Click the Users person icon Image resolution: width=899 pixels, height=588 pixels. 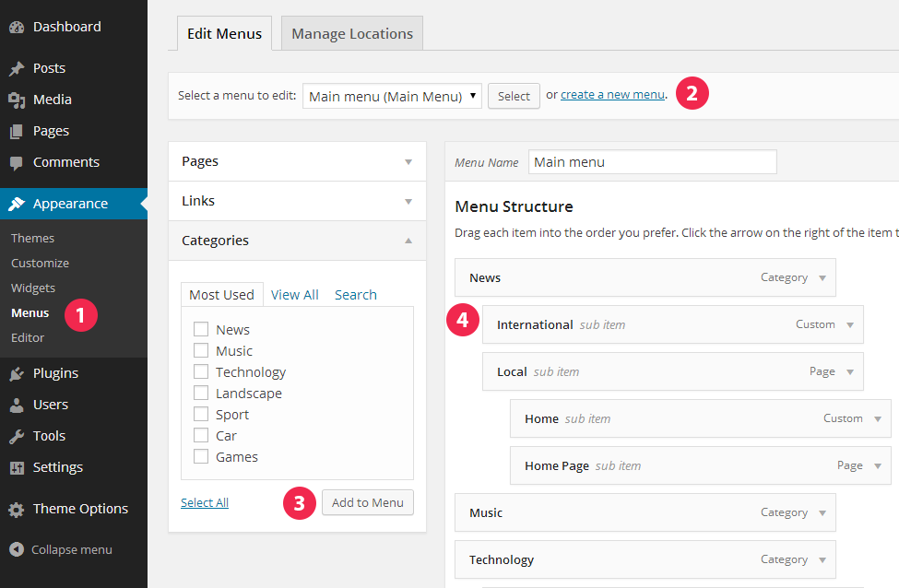(x=17, y=406)
